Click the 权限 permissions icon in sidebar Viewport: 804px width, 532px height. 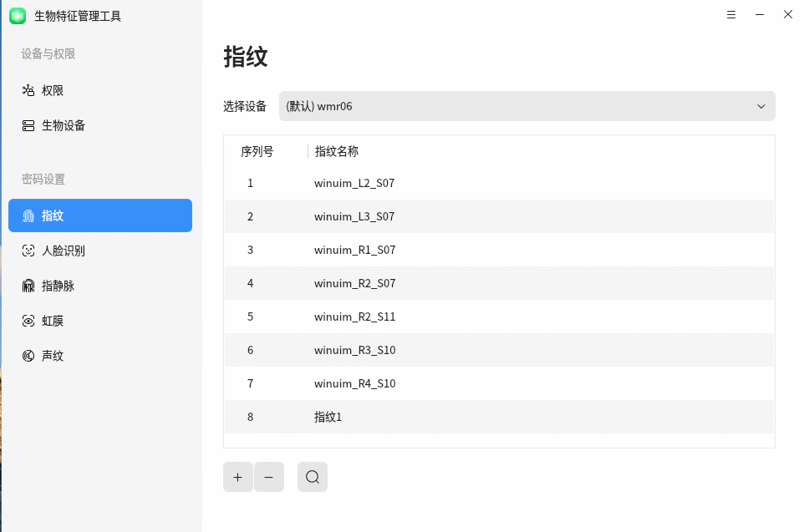(28, 91)
